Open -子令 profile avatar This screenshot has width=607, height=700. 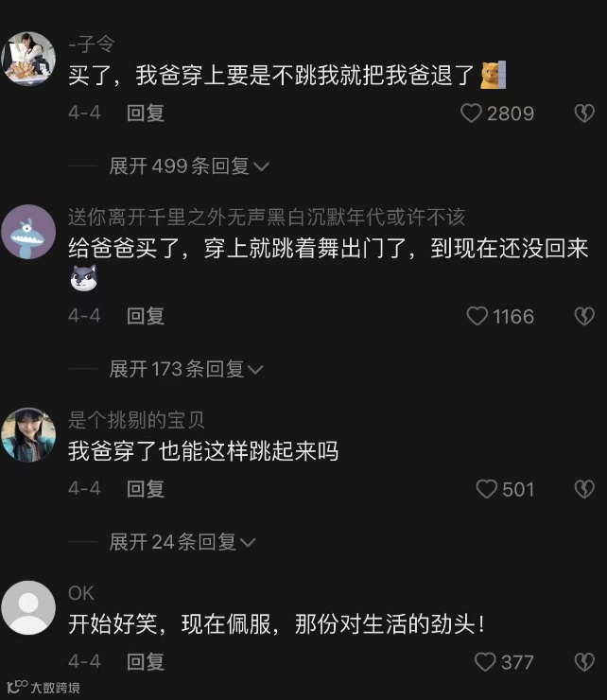click(28, 59)
